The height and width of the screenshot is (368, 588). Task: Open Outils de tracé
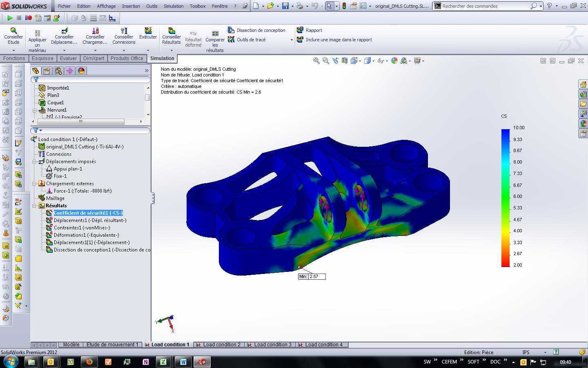tap(247, 40)
